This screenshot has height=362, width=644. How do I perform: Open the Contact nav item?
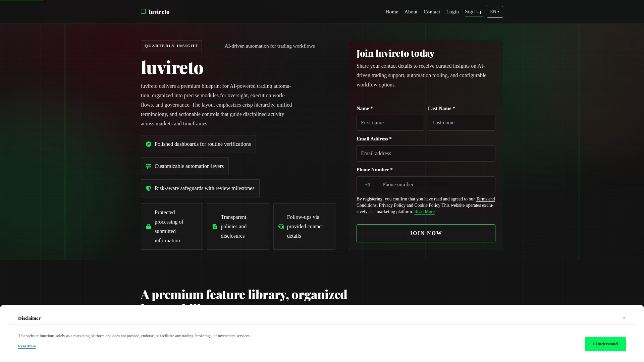tap(432, 12)
